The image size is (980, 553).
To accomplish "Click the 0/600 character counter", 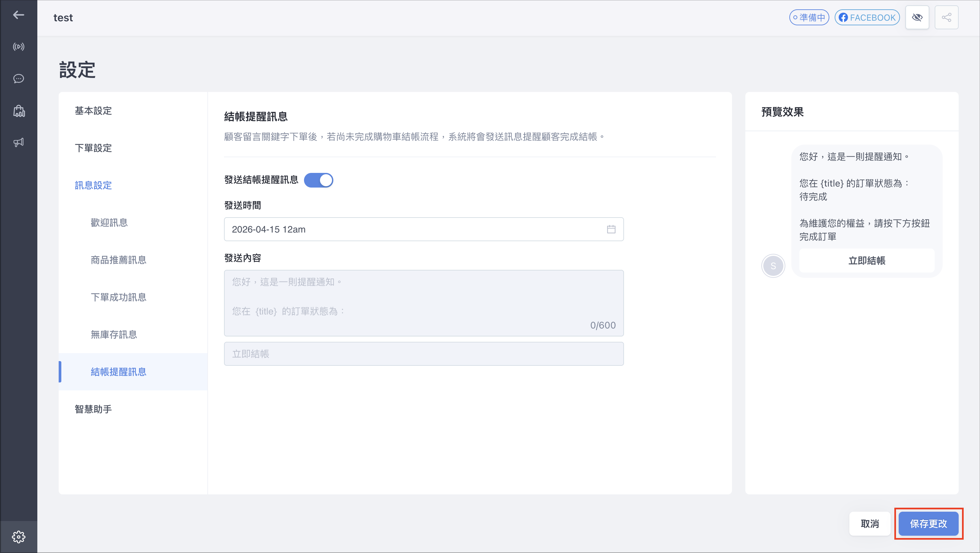I will pyautogui.click(x=603, y=325).
